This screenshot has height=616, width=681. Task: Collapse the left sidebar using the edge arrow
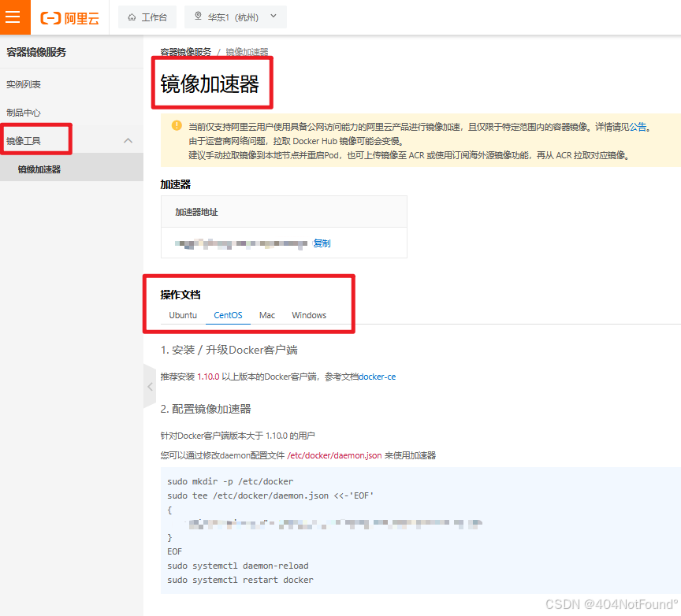(x=149, y=386)
